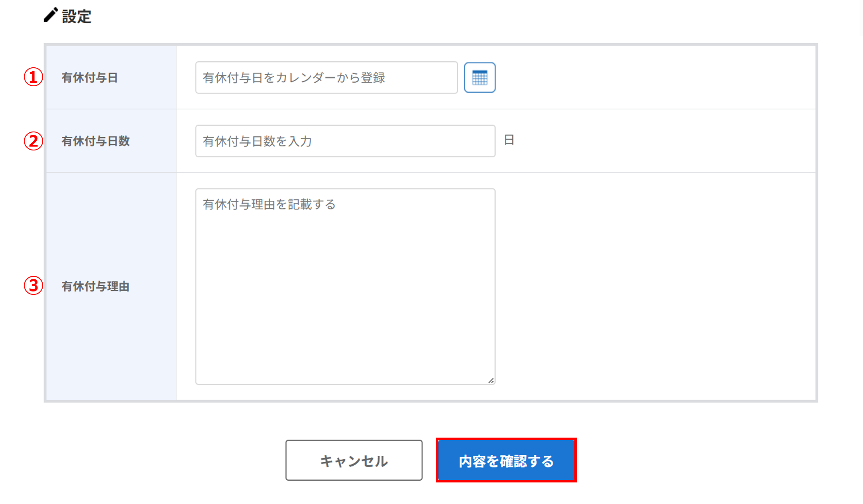Image resolution: width=863 pixels, height=504 pixels.
Task: Grab the reason textarea resize handle
Action: click(x=491, y=381)
